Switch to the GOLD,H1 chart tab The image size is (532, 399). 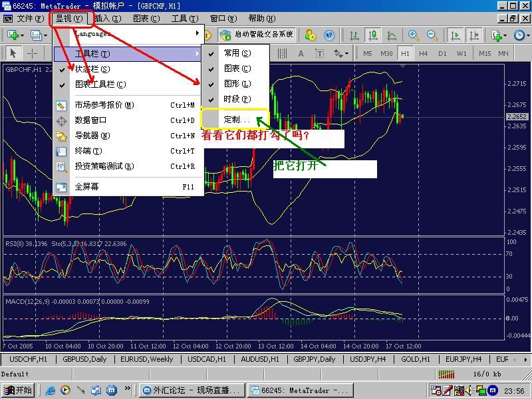[x=415, y=359]
